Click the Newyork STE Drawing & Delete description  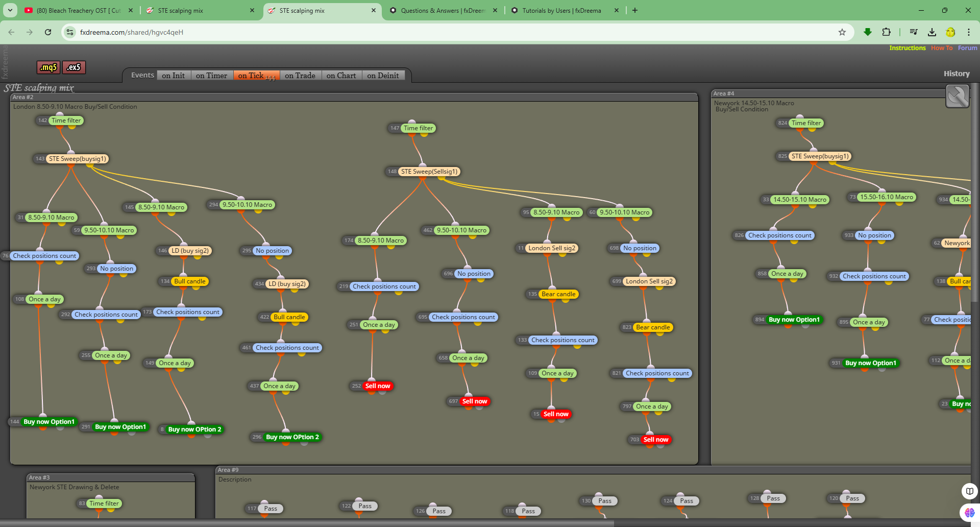[x=74, y=487]
